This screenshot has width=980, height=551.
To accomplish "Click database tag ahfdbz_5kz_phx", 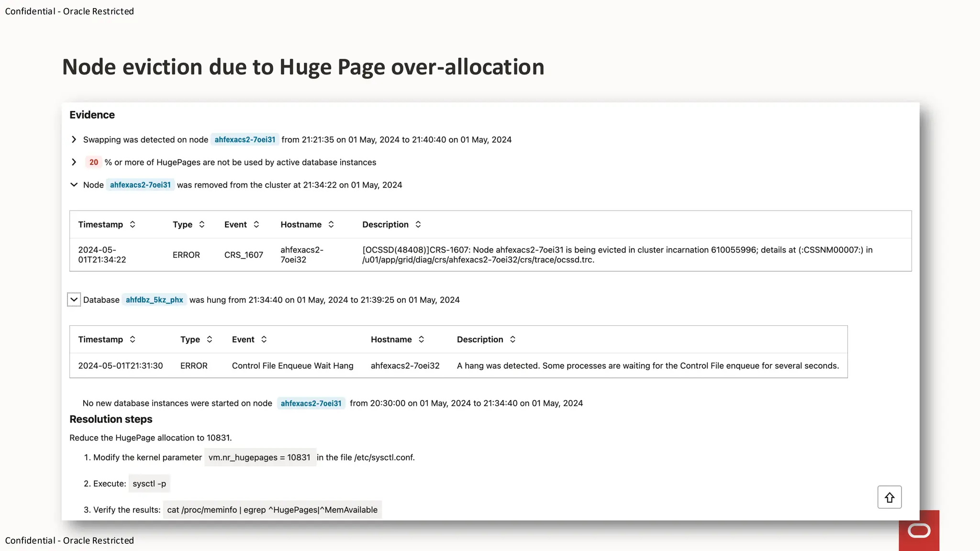I will pyautogui.click(x=155, y=300).
